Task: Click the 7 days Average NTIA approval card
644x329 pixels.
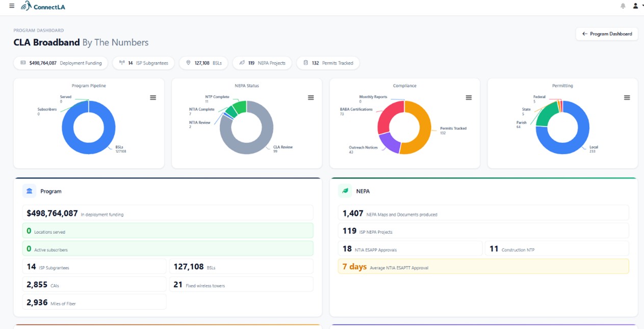Action: pos(483,266)
